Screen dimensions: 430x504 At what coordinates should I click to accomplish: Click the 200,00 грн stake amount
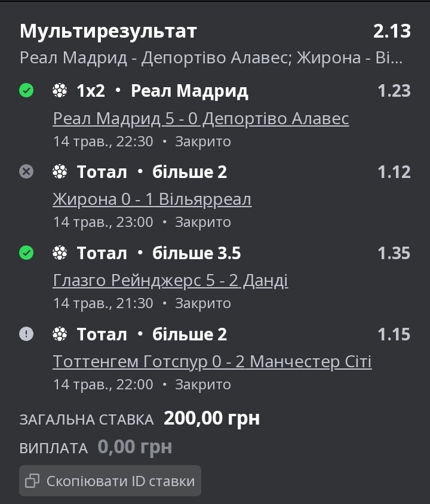pyautogui.click(x=212, y=419)
